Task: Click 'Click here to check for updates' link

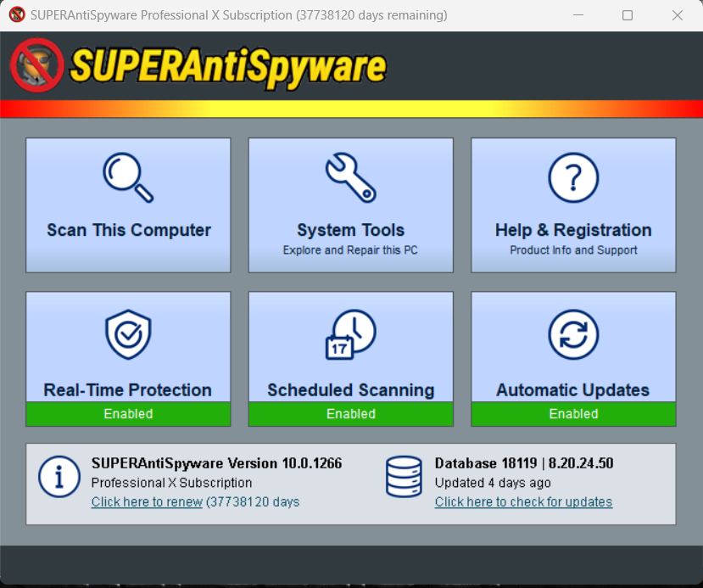Action: coord(523,501)
